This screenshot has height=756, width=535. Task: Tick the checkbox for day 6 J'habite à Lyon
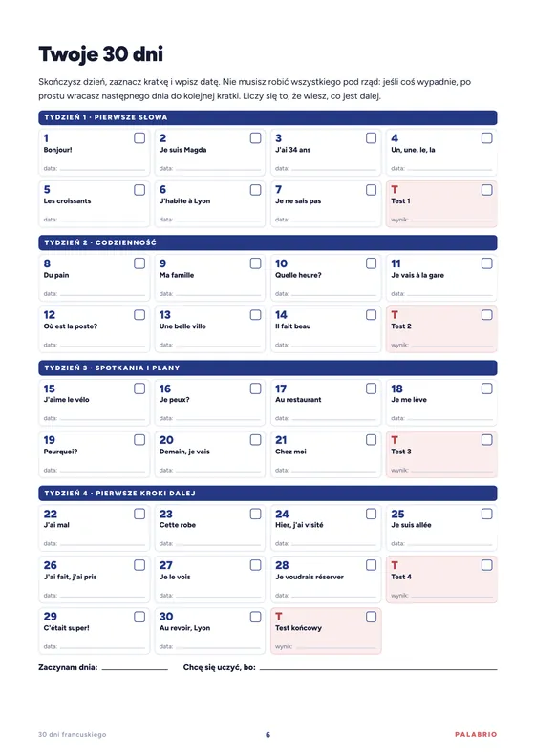coord(255,190)
